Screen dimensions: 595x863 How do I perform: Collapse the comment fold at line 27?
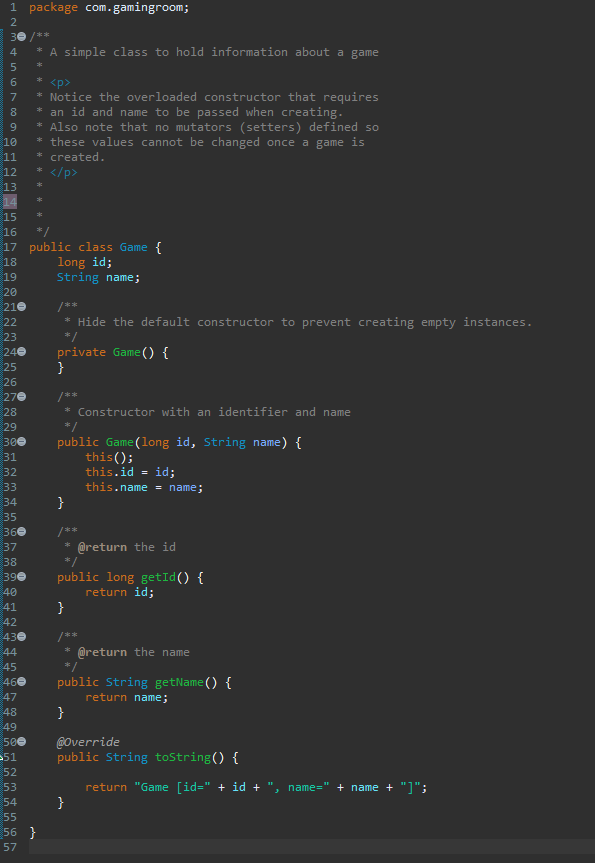click(x=22, y=396)
